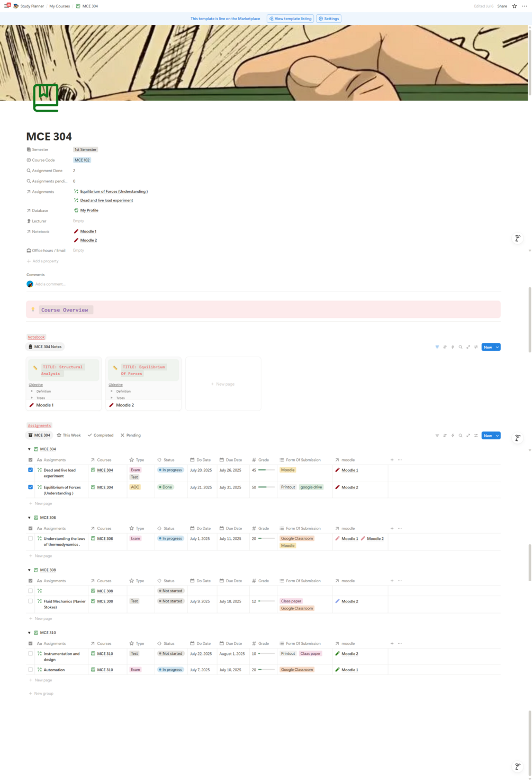Click the Share button
This screenshot has height=781, width=532.
point(502,6)
